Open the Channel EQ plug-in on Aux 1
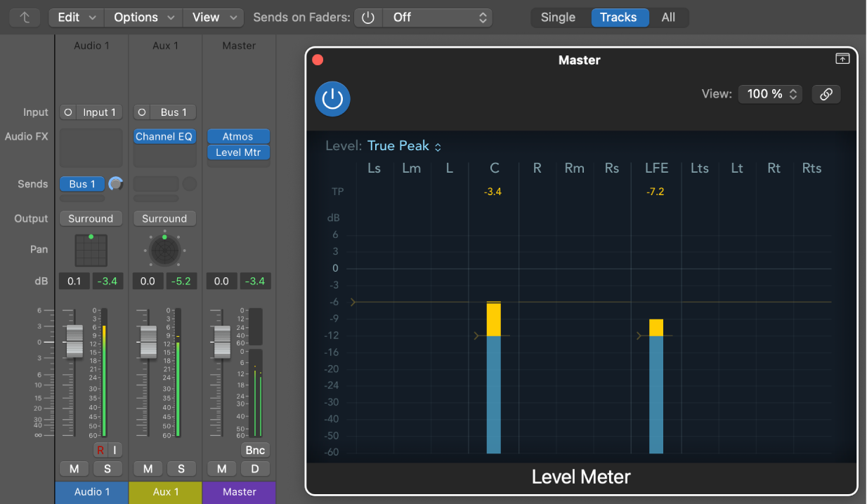This screenshot has height=504, width=867. (x=164, y=137)
